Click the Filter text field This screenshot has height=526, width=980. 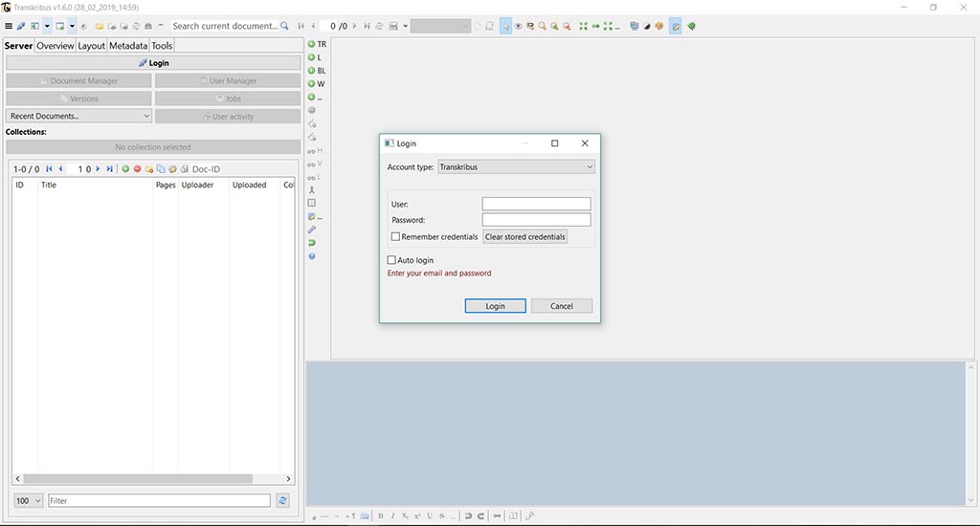click(160, 500)
